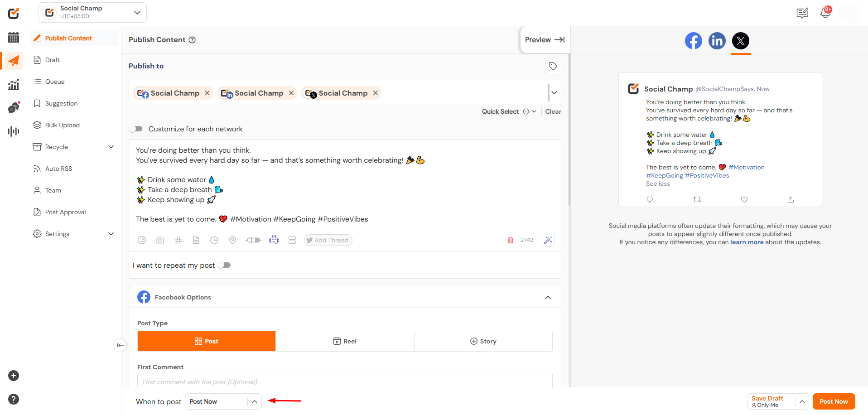
Task: Click the AI magic wand icon
Action: coord(548,240)
